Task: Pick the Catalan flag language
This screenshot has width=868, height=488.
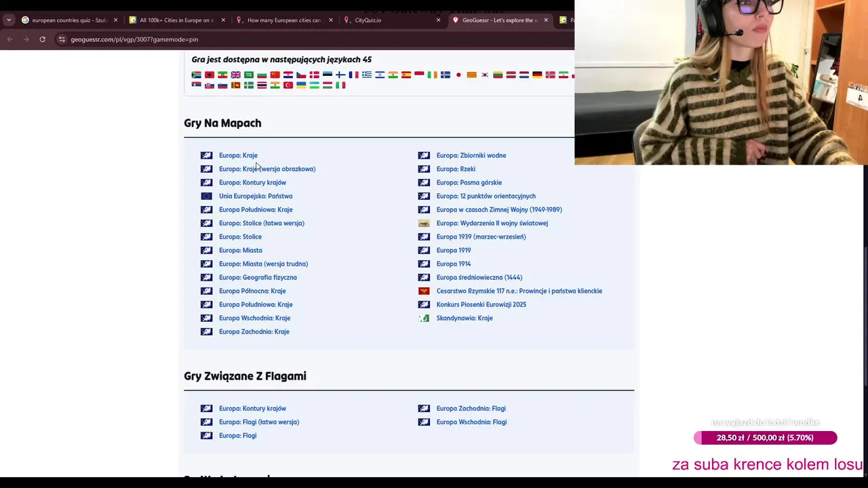Action: [x=471, y=75]
